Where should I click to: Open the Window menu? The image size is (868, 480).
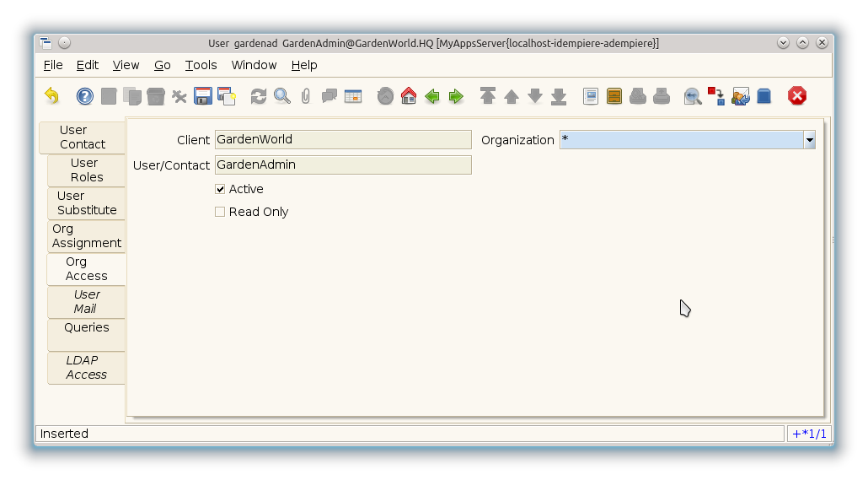pyautogui.click(x=254, y=65)
